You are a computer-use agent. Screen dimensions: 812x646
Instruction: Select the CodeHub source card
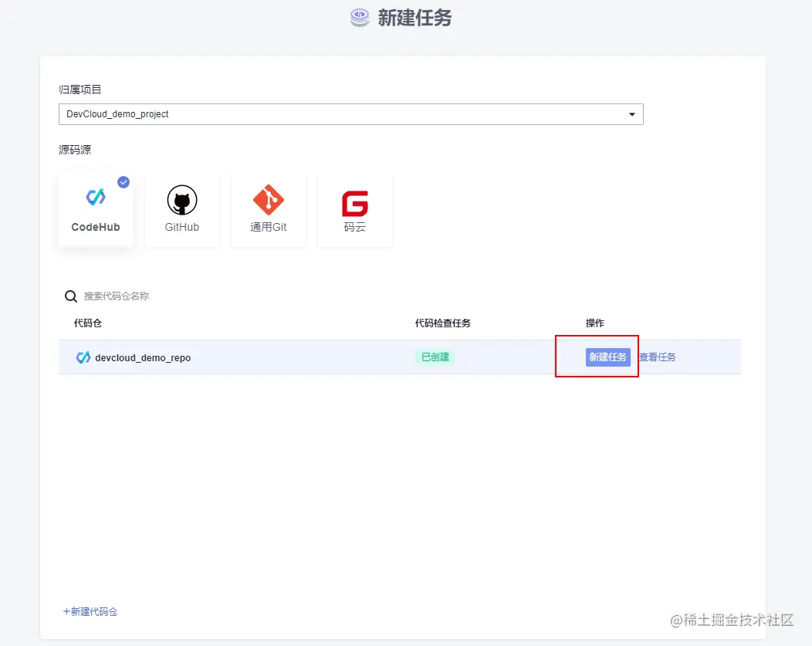[95, 210]
